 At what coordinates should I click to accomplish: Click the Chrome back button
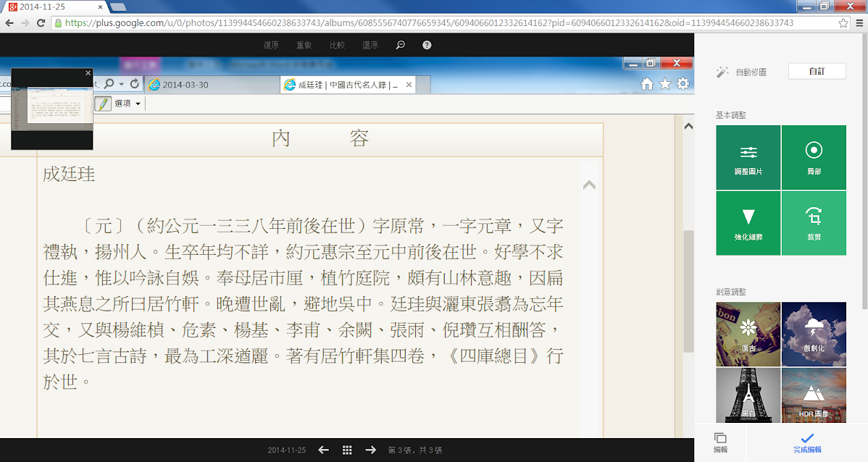[x=9, y=22]
